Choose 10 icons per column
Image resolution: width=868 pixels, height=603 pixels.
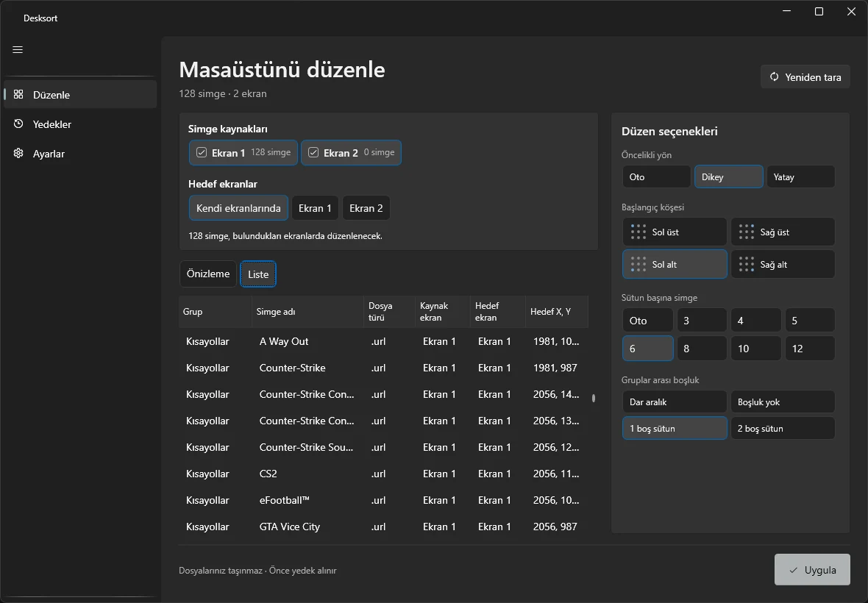click(755, 349)
